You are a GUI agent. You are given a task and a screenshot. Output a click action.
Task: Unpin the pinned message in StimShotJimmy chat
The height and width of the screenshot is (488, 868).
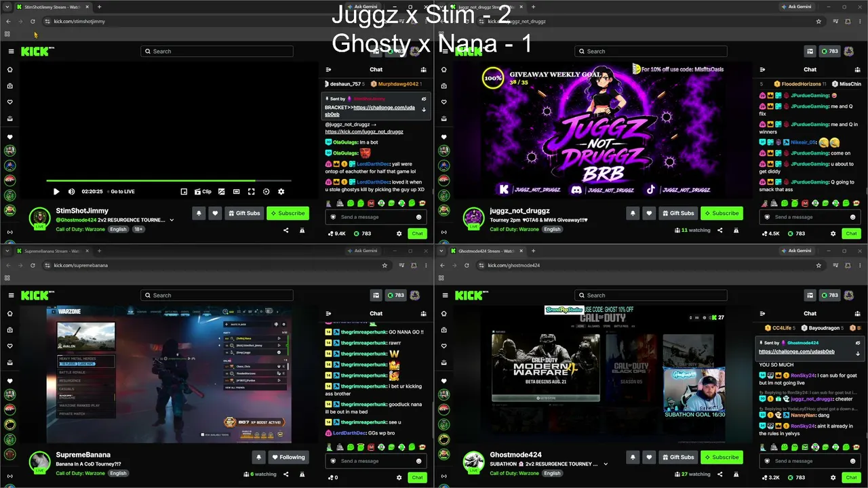pyautogui.click(x=424, y=99)
